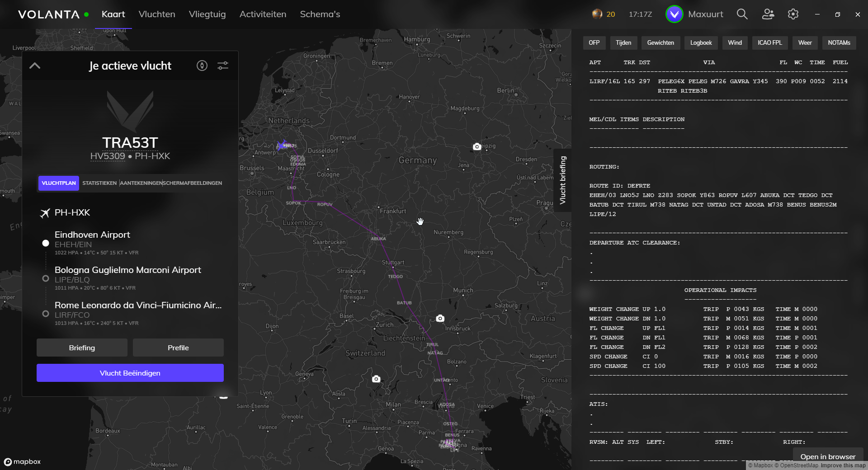Click the Maxuurt profile avatar
This screenshot has height=470, width=868.
pos(674,14)
